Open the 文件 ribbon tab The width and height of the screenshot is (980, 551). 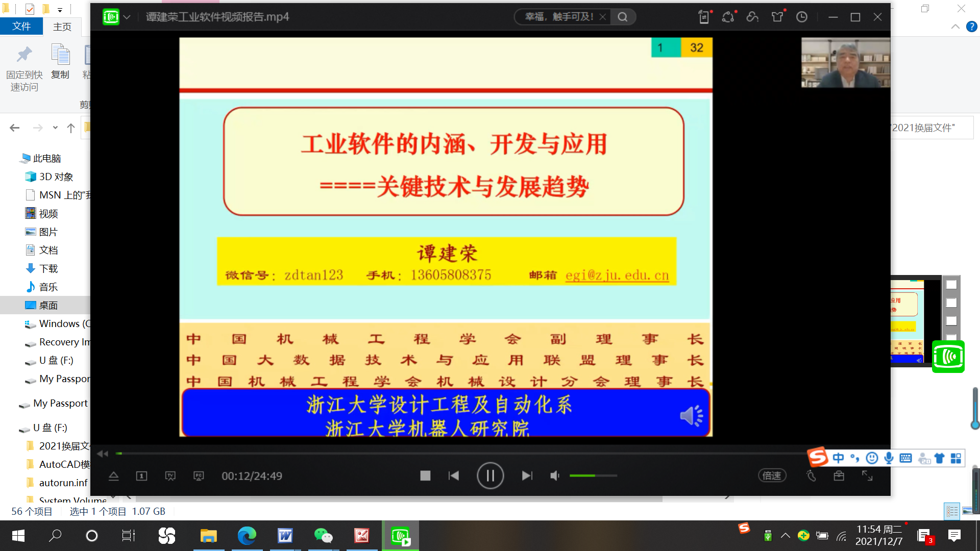pos(21,26)
